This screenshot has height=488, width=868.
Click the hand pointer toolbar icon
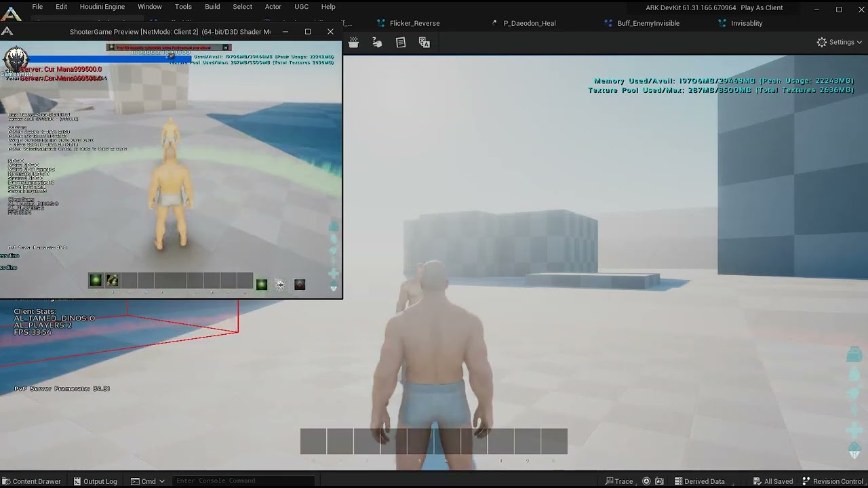click(377, 43)
